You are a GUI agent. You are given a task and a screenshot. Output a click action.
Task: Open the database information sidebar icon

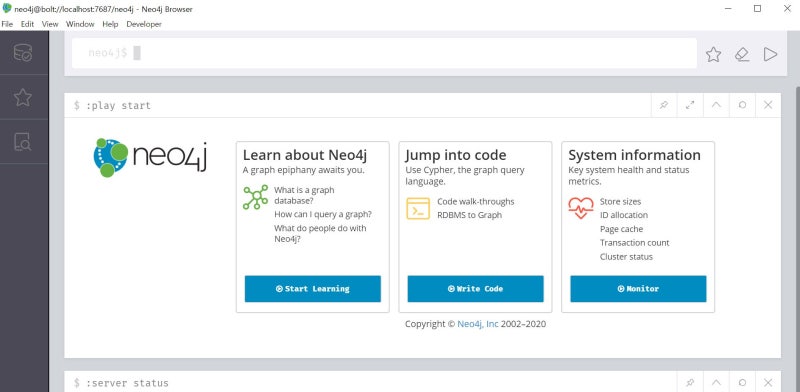pos(23,53)
